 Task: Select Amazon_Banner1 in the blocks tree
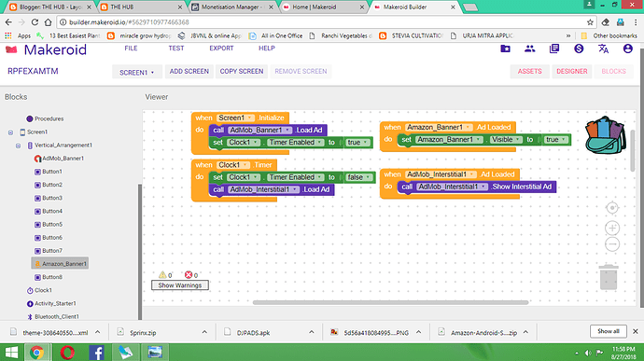60,264
